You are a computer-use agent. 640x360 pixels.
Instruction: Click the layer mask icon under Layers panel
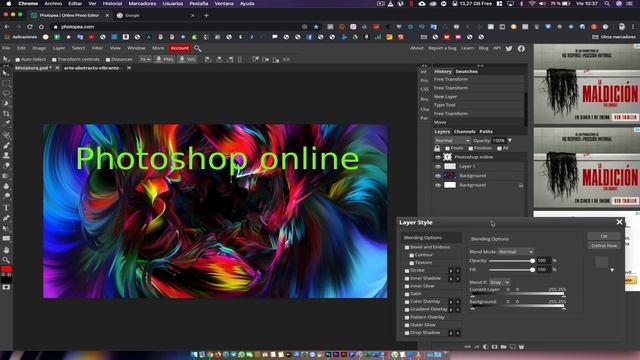tap(494, 347)
